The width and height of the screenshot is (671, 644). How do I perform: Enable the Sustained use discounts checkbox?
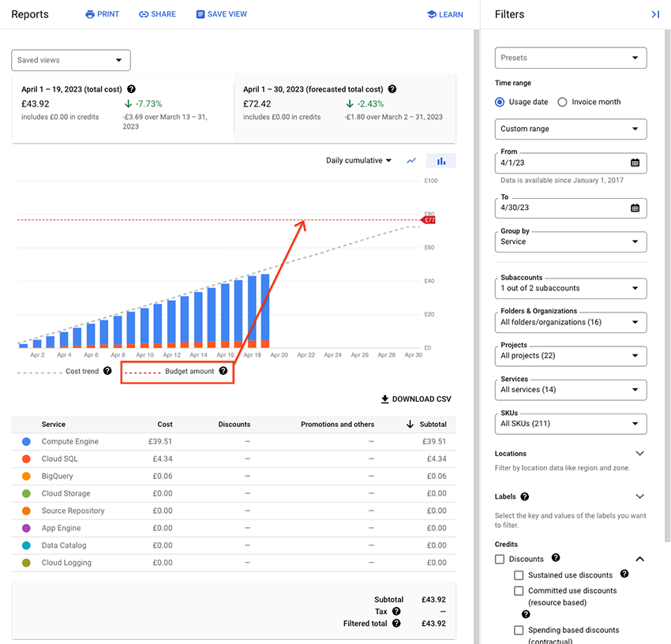pyautogui.click(x=519, y=575)
